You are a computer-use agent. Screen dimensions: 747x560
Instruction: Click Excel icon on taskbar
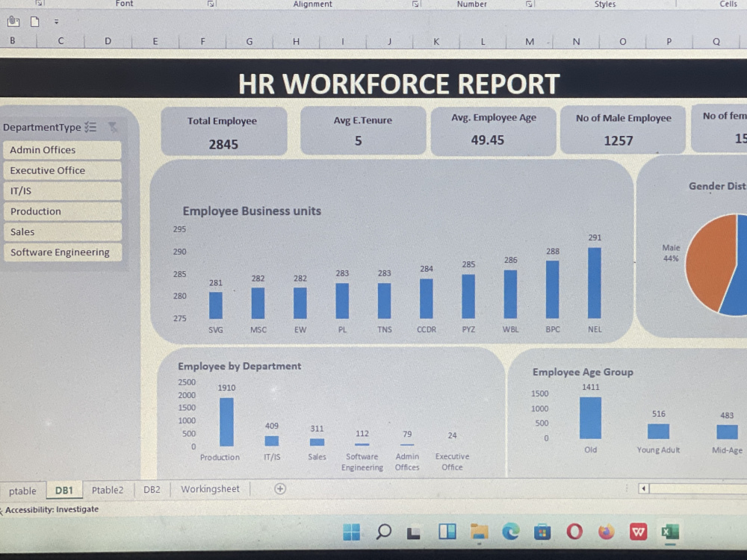(x=670, y=532)
